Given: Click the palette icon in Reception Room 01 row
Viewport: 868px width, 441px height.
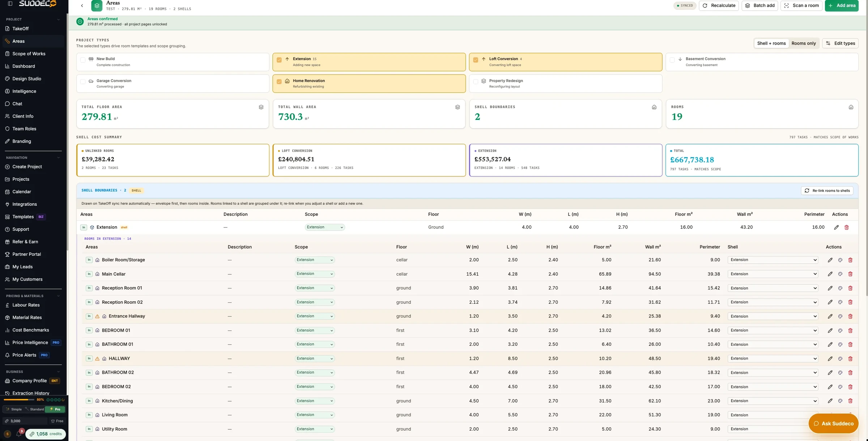Looking at the screenshot, I should click(x=840, y=288).
